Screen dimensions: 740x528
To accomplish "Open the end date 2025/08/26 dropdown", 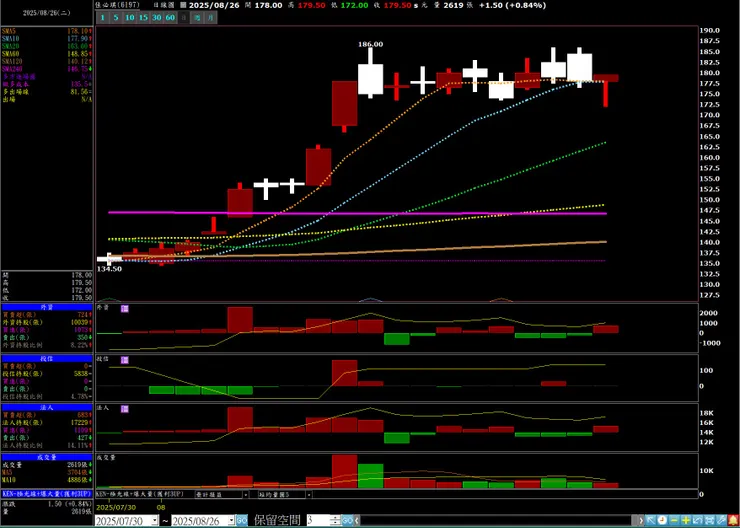I will pos(231,520).
